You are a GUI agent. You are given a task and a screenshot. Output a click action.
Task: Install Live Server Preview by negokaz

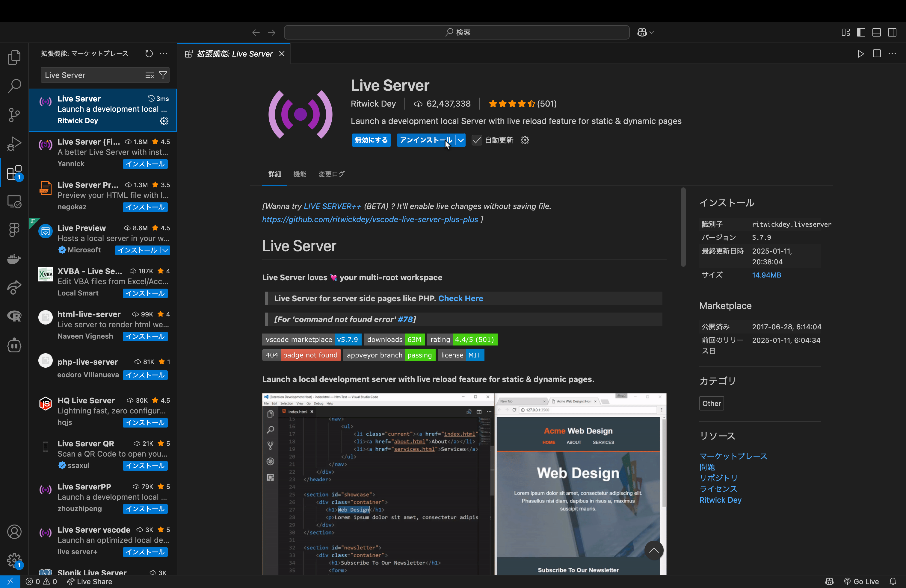point(145,207)
